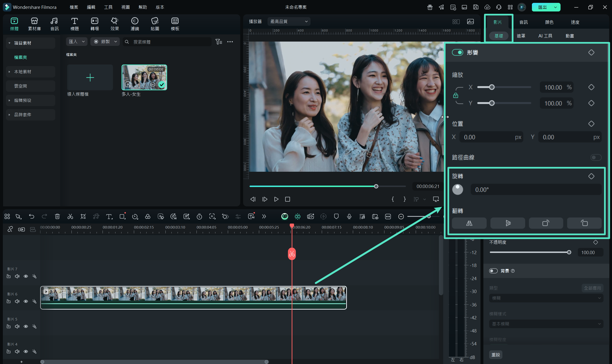Screen dimensions: 612x364
Task: Click the rotate clockwise button under 翻轉
Action: point(546,223)
